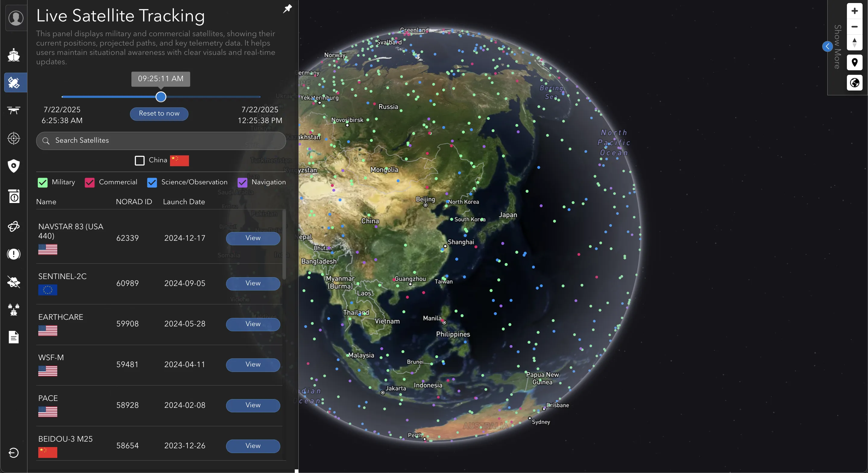The width and height of the screenshot is (868, 473).
Task: View the WSF-M satellite
Action: coord(253,365)
